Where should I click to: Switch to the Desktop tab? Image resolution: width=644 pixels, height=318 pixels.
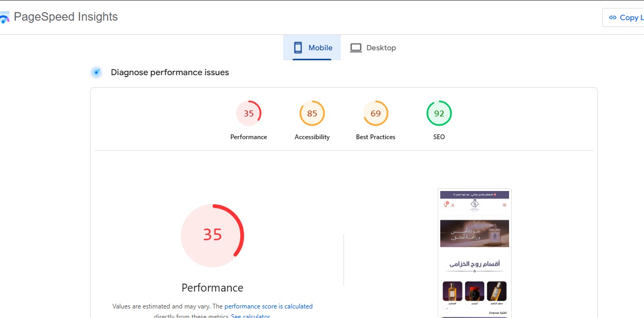point(373,48)
